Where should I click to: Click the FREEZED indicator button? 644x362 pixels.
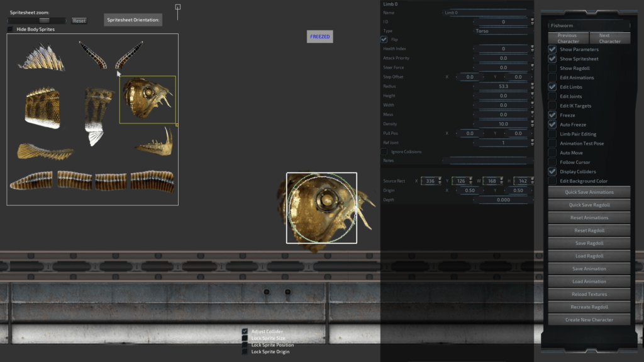point(320,37)
